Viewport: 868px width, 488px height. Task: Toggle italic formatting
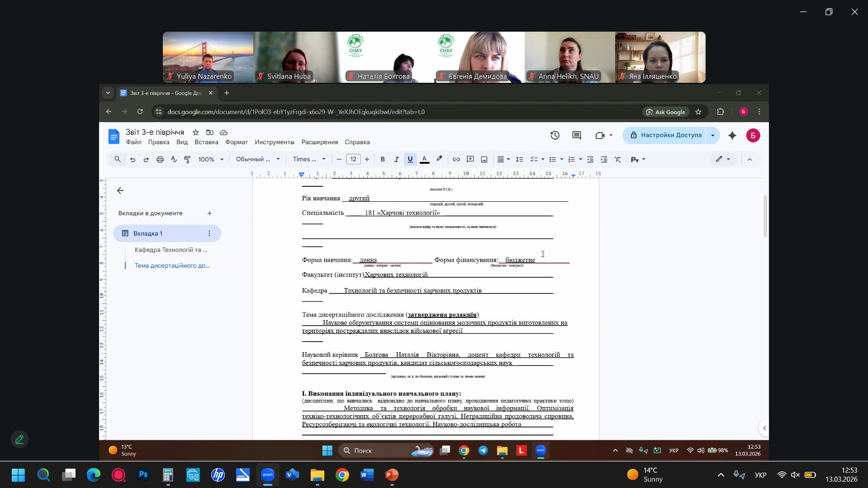396,159
